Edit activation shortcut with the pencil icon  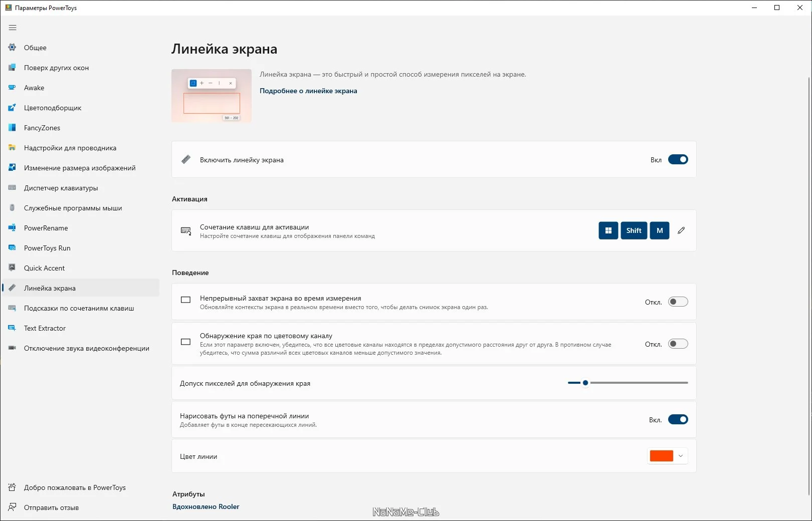click(x=681, y=230)
